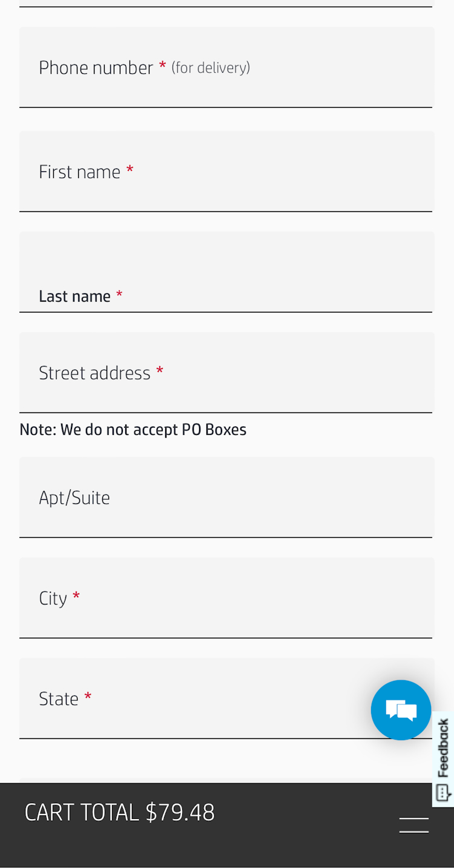Click the 'Apt/Suite' label
The width and height of the screenshot is (454, 868).
point(74,498)
